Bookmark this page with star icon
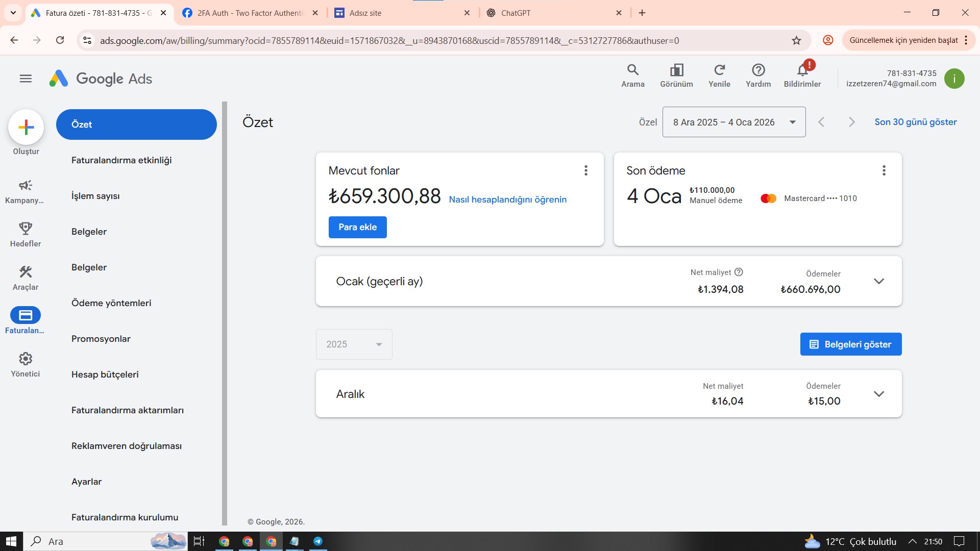The height and width of the screenshot is (551, 980). tap(796, 40)
